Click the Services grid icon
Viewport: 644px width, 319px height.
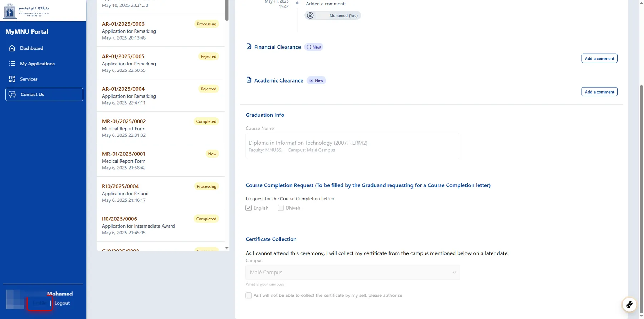12,79
